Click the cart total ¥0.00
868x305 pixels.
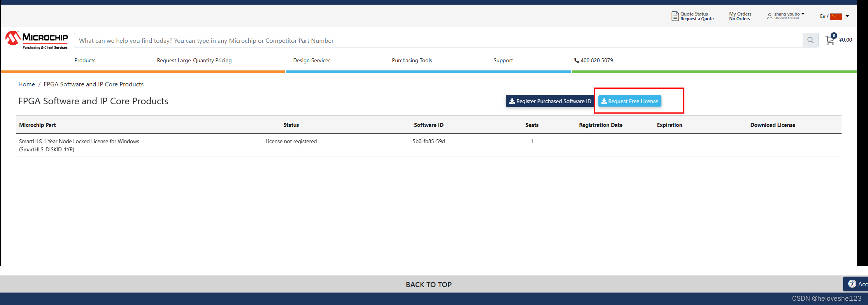point(845,40)
